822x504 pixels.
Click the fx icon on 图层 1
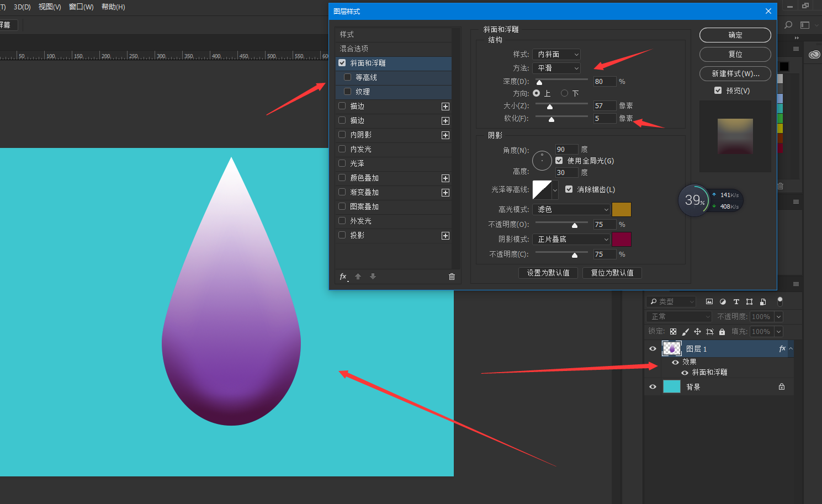pos(782,349)
